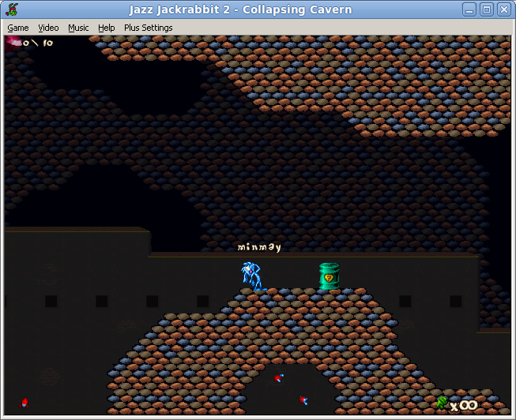Minimize the game window

click(x=469, y=9)
